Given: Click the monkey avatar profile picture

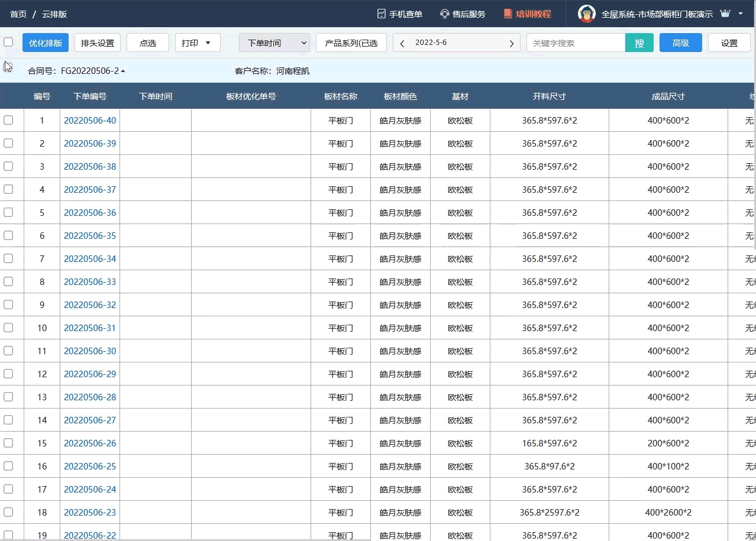Looking at the screenshot, I should point(587,14).
